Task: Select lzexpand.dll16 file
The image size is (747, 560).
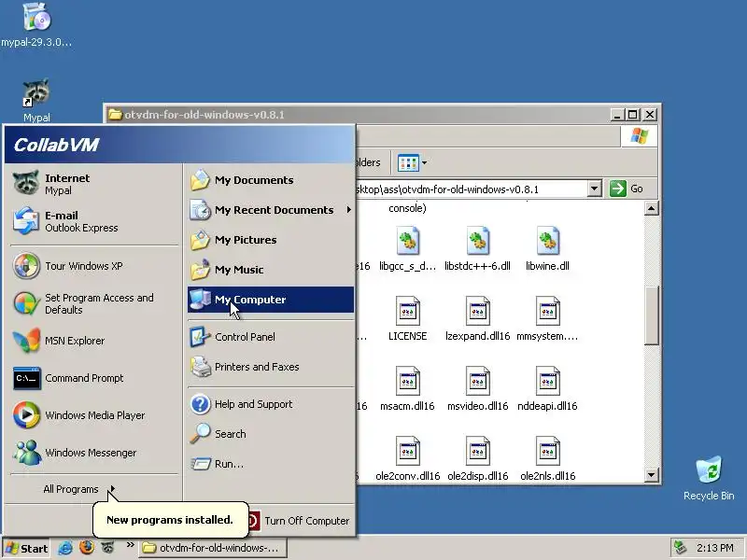Action: pyautogui.click(x=477, y=319)
